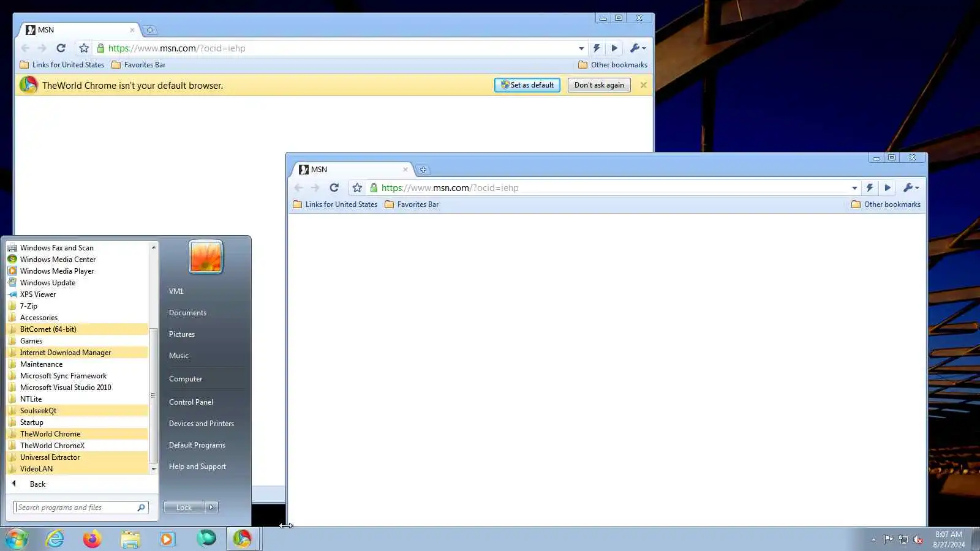The width and height of the screenshot is (980, 551).
Task: Open Favorites Bar folder in back window
Action: [138, 65]
